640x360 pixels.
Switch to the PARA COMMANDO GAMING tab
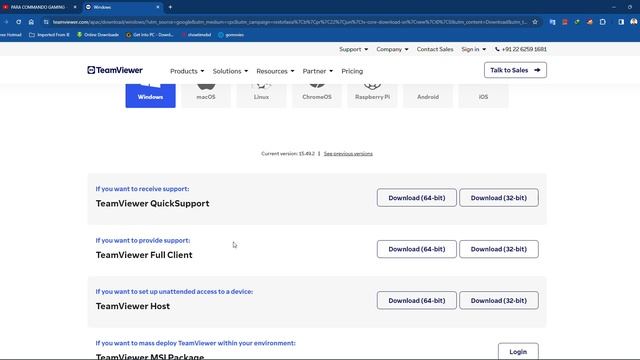[39, 7]
